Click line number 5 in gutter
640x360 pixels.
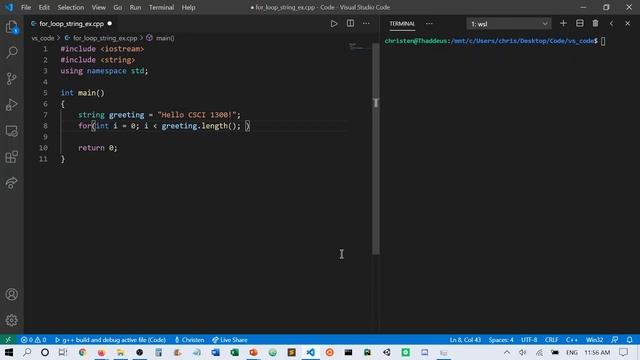(45, 93)
